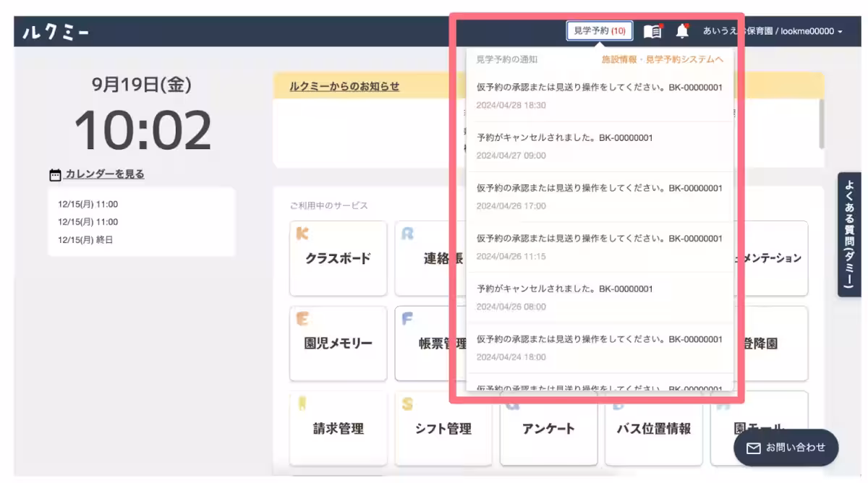868x483 pixels.
Task: Expand the account menu あいうえお保育園 / lookme00000
Action: [x=772, y=31]
